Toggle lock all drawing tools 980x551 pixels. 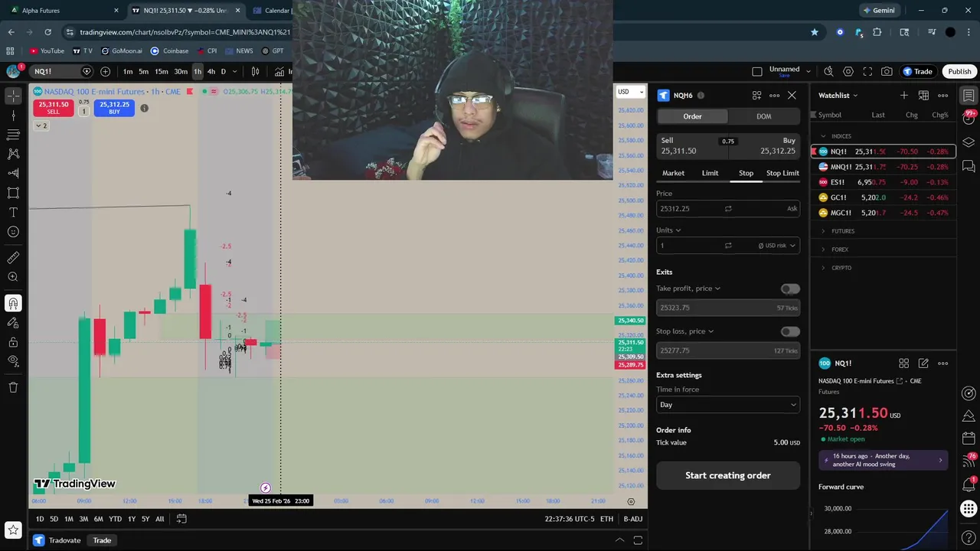tap(13, 342)
